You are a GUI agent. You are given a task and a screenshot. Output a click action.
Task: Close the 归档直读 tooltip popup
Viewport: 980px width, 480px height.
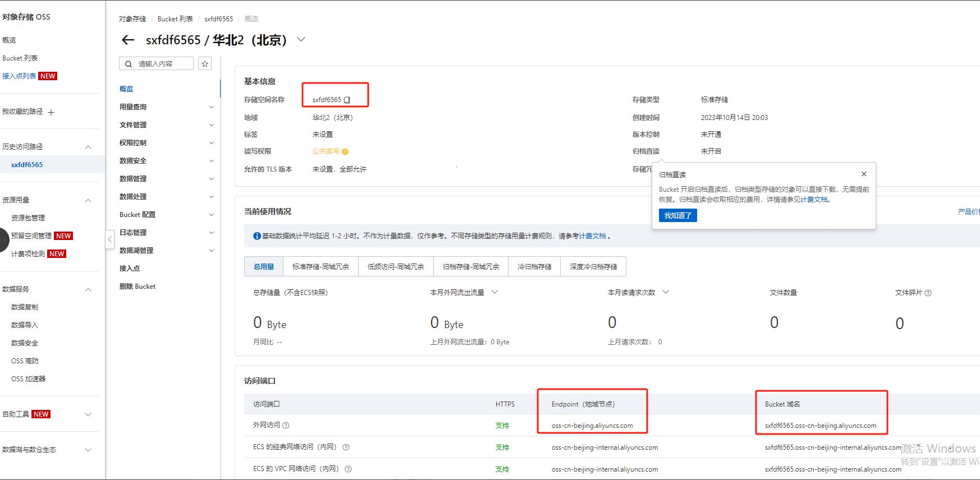coord(864,174)
